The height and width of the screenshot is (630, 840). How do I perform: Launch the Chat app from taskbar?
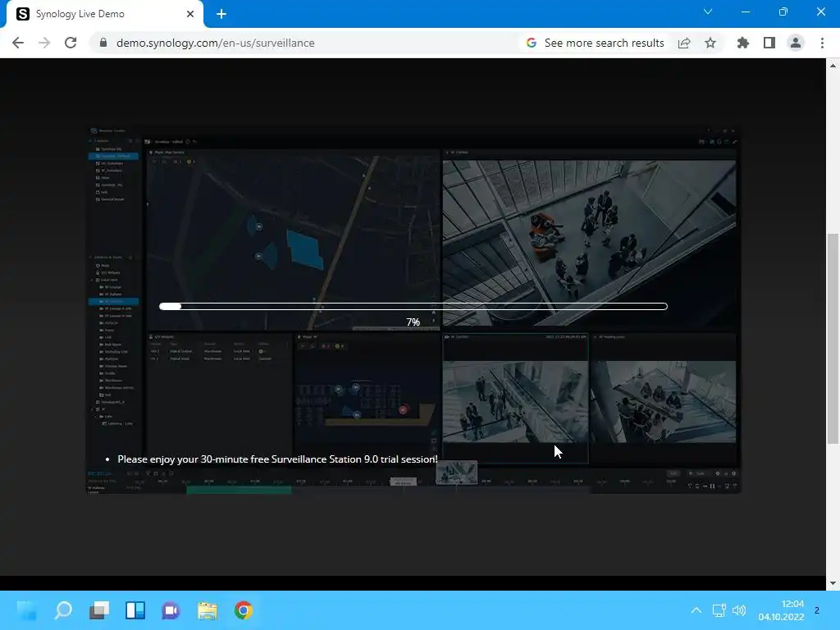171,610
